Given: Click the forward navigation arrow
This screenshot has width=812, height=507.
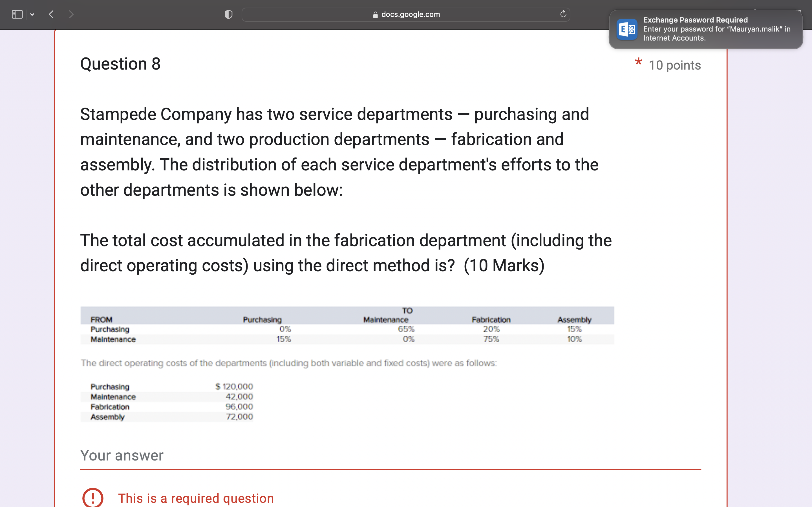Looking at the screenshot, I should coord(71,14).
